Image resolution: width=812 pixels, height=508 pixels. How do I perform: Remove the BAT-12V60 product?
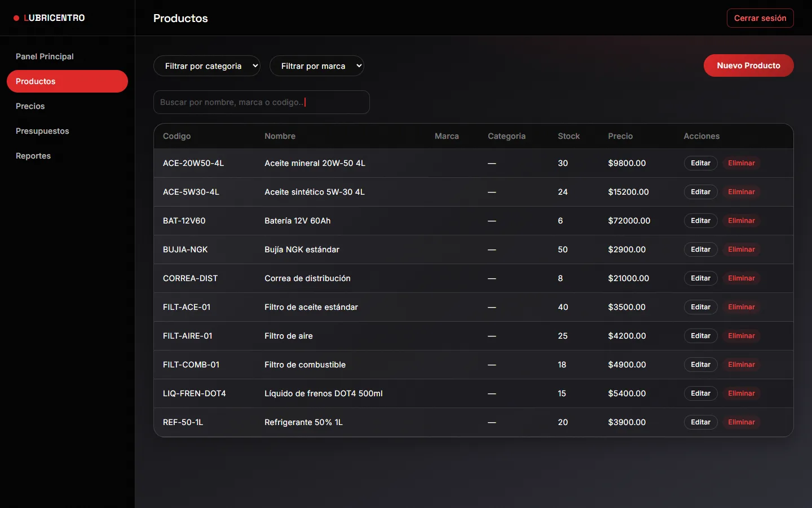[741, 221]
